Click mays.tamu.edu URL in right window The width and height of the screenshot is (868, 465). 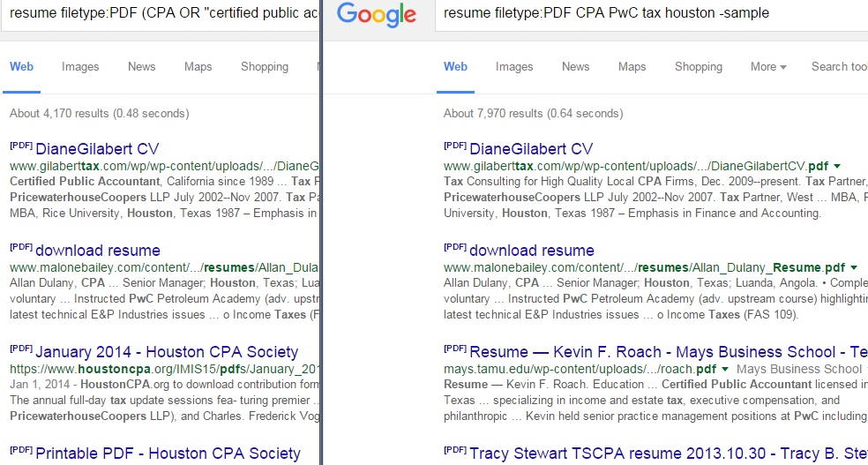[580, 369]
